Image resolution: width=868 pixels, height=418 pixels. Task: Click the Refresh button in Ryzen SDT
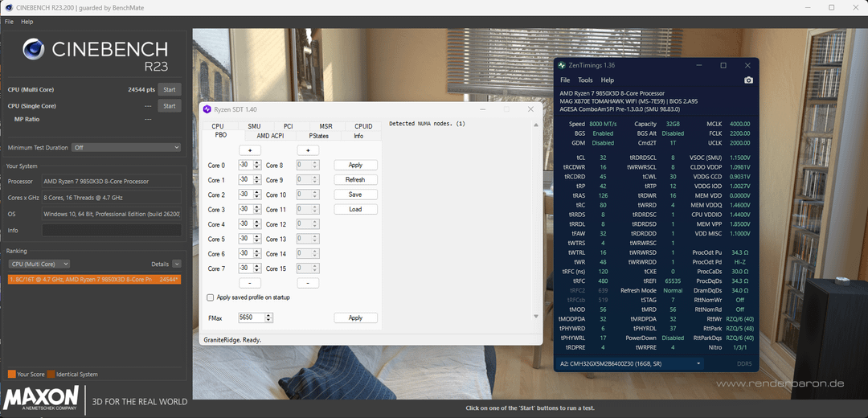click(x=355, y=180)
